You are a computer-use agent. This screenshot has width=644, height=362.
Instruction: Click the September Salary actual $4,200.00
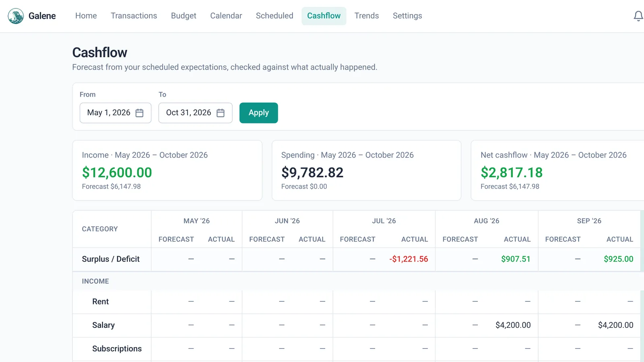[x=616, y=325]
